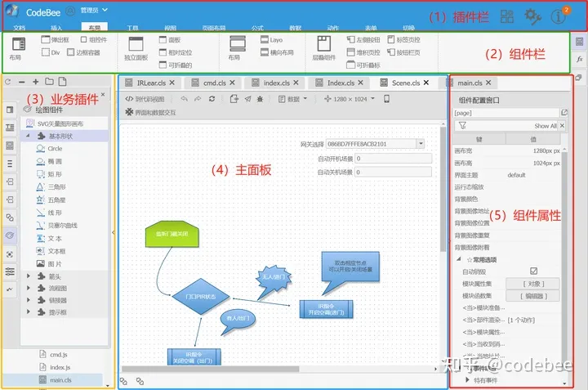Viewport: 588px width, 390px height.
Task: Click the bug debug icon in editor toolbar
Action: tap(260, 98)
